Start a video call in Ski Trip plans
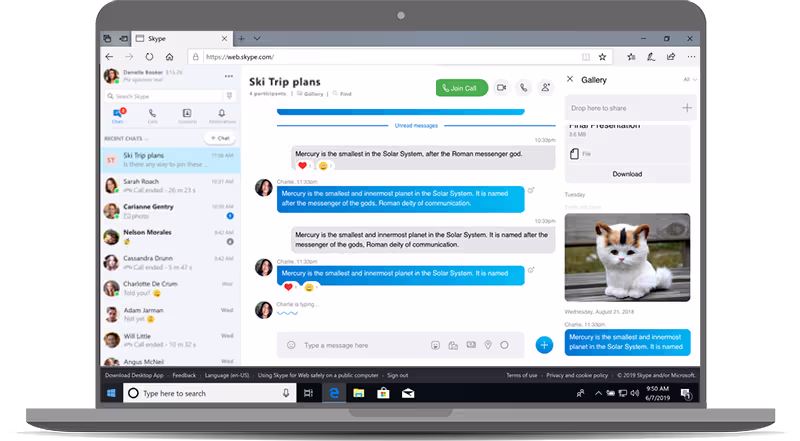Viewport: 800px width, 441px height. click(502, 88)
